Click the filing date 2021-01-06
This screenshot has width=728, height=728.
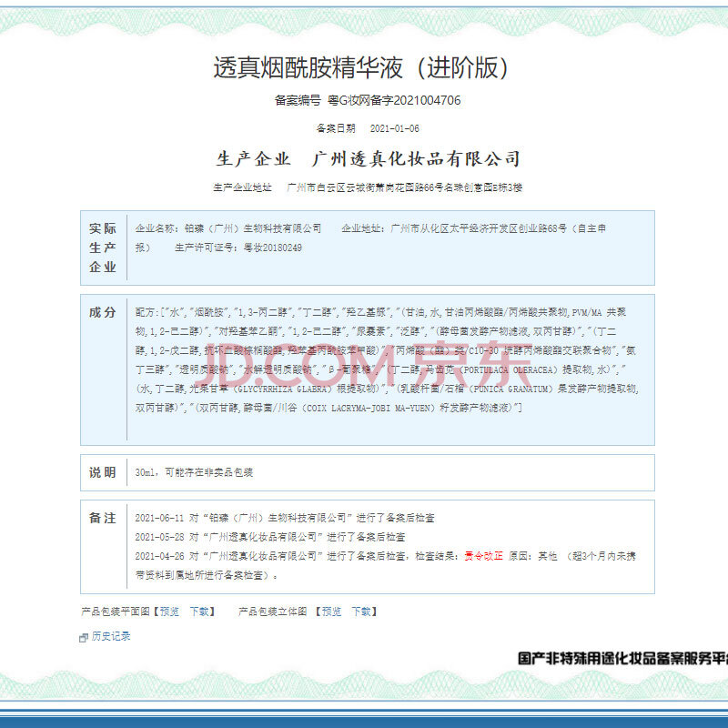(396, 128)
